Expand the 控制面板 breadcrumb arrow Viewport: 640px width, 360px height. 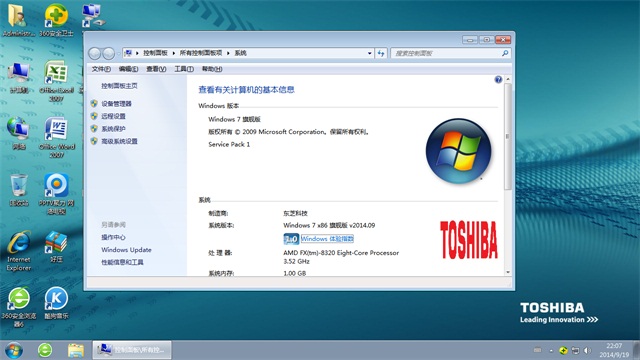pos(174,53)
